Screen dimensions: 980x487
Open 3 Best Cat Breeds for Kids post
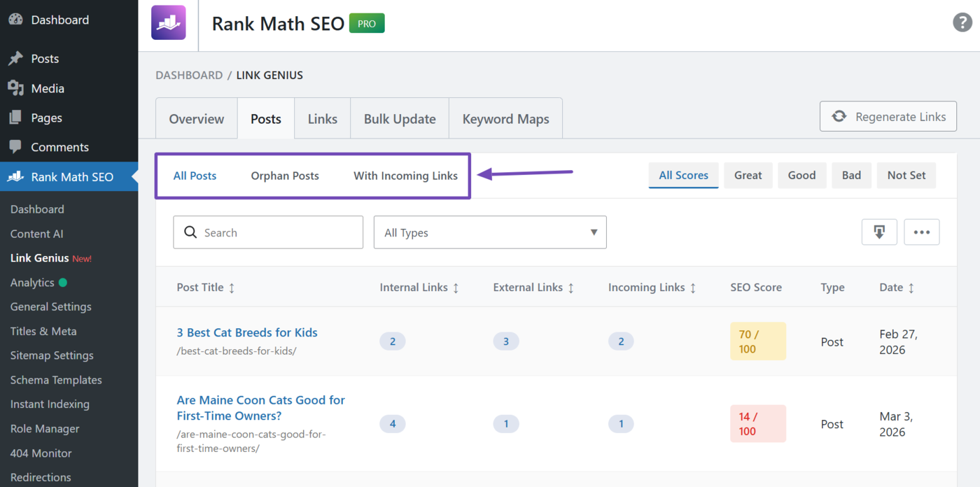[247, 332]
